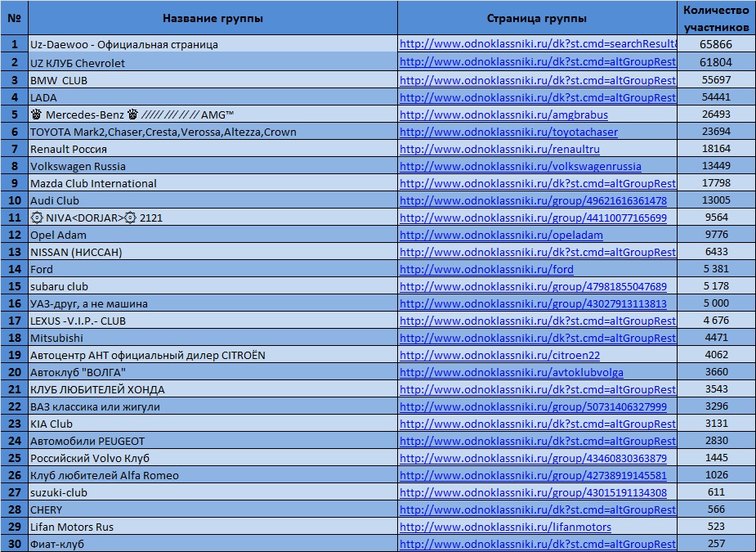
Task: Select the Название группы column header
Action: pos(212,18)
